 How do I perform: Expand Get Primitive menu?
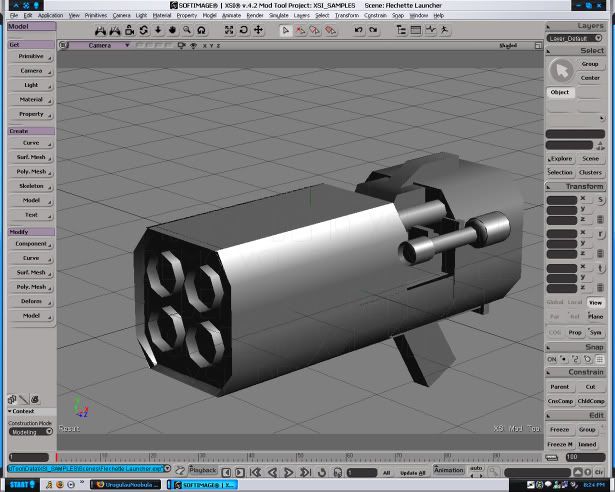click(x=31, y=56)
